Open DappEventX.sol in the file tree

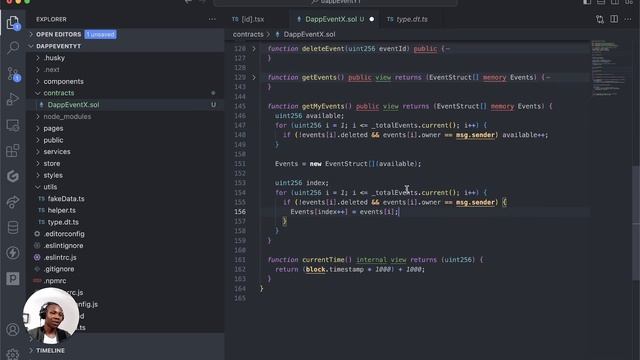[x=73, y=105]
